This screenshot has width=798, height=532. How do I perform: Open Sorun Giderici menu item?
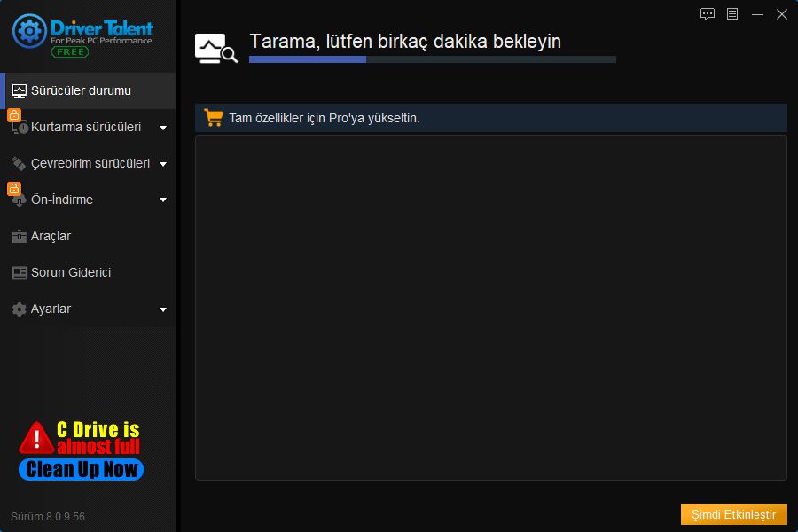click(88, 272)
